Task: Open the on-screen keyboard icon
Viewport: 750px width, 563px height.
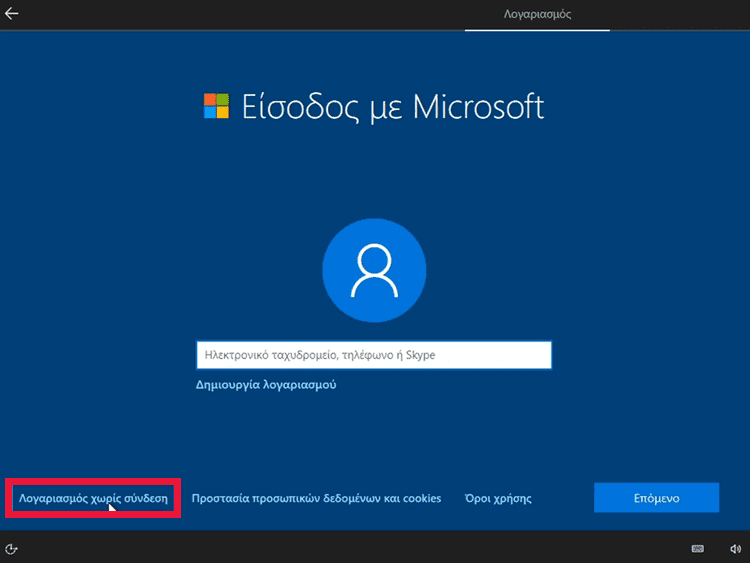Action: (697, 549)
